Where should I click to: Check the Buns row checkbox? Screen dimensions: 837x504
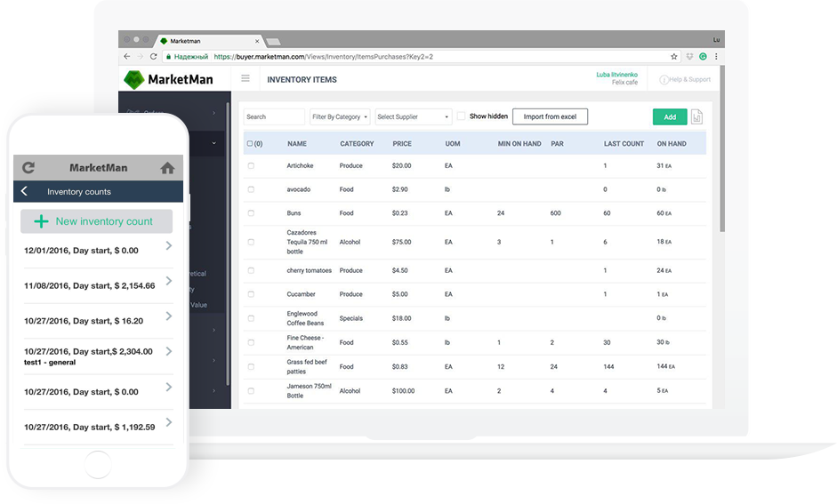click(251, 212)
